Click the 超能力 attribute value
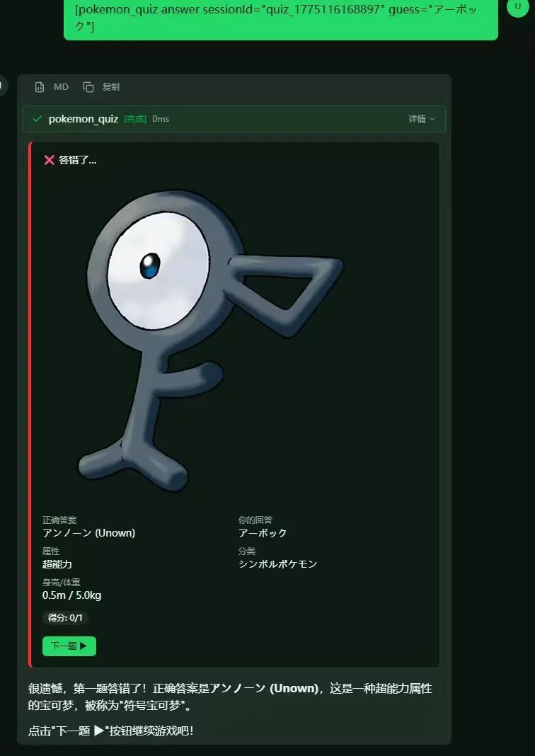 coord(57,564)
